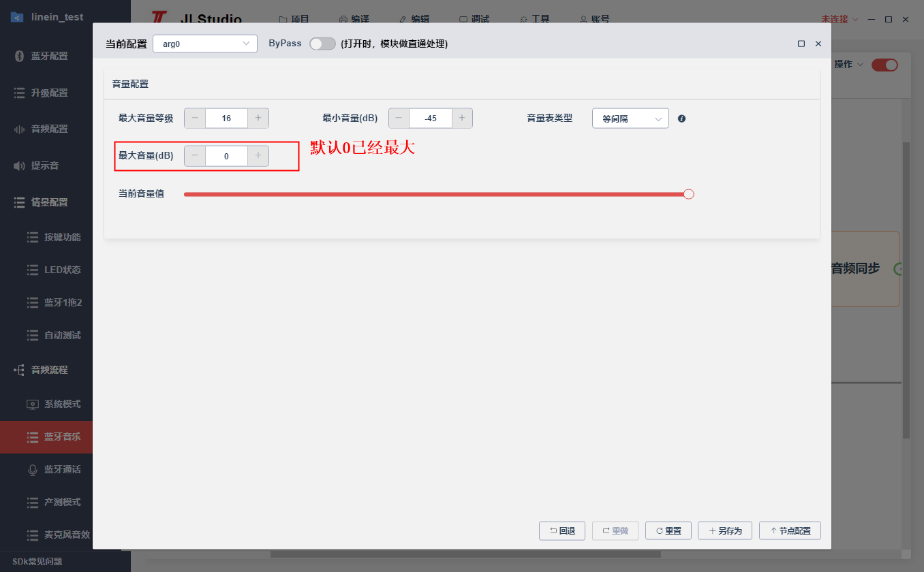Click the Bluetooth icon next to 蓝牙配置

[19, 56]
